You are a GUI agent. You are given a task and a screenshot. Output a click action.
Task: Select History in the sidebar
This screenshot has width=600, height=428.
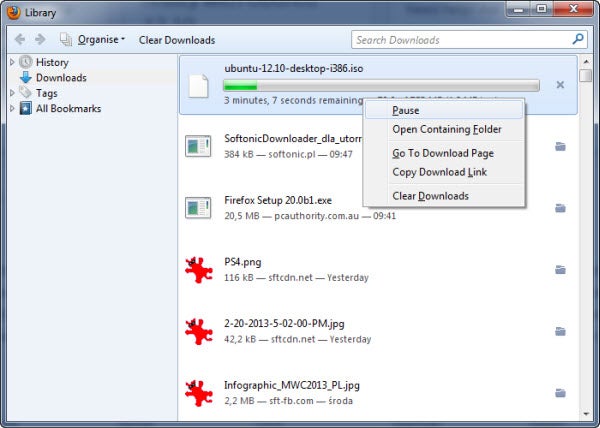click(x=52, y=62)
